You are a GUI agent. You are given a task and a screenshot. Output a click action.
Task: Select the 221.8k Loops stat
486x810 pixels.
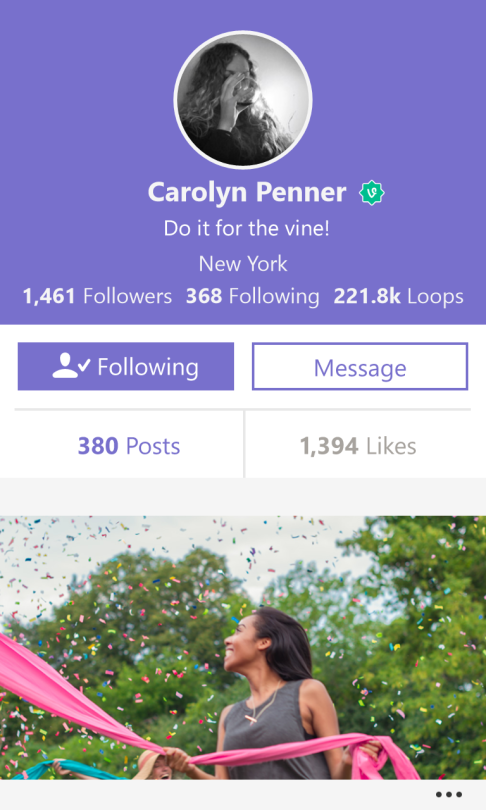(398, 297)
